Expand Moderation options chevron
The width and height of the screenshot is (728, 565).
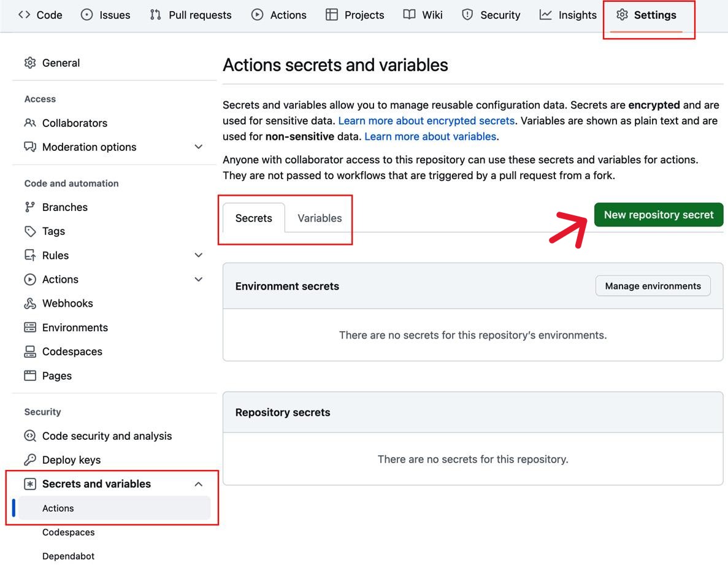pos(198,147)
